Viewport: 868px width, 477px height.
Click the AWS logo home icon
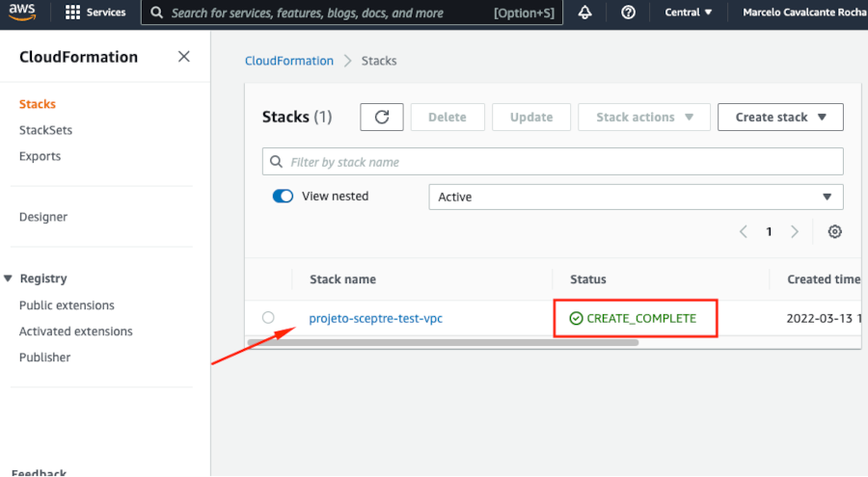tap(23, 12)
